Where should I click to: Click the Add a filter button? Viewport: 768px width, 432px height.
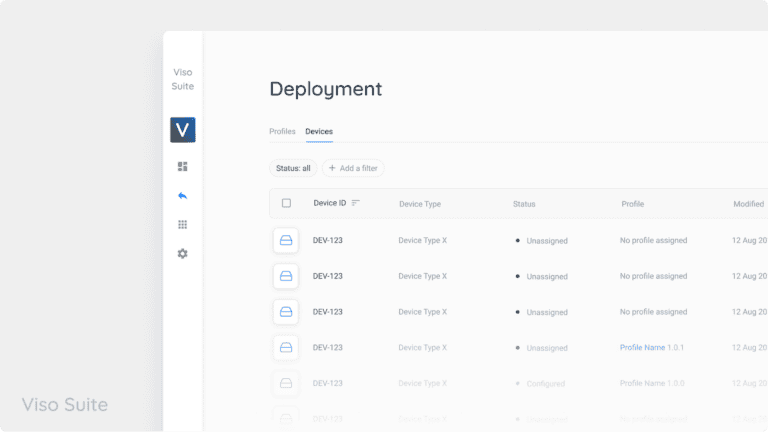[353, 168]
